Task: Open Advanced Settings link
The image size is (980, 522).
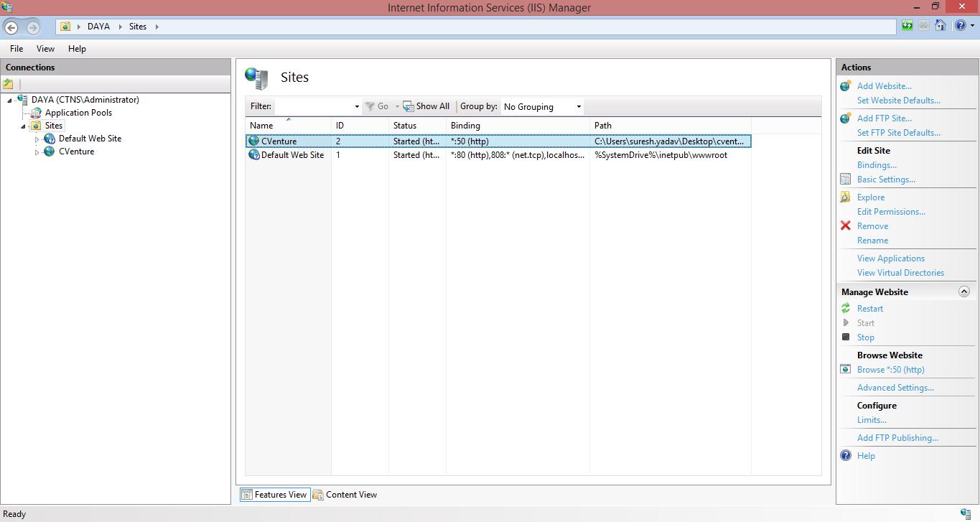Action: [x=895, y=388]
